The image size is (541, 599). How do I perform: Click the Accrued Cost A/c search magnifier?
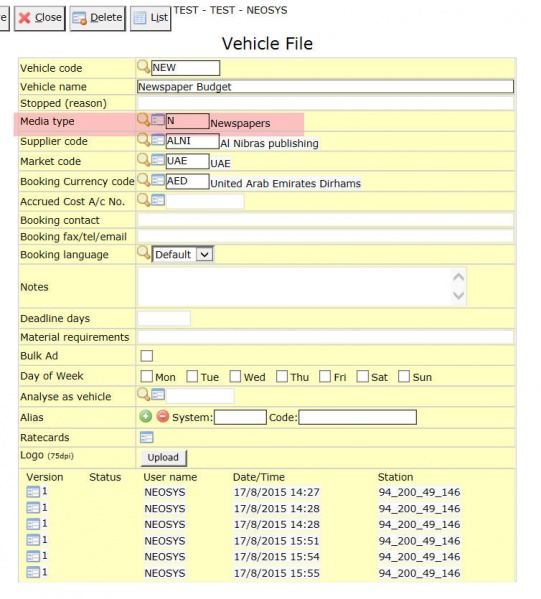click(143, 200)
